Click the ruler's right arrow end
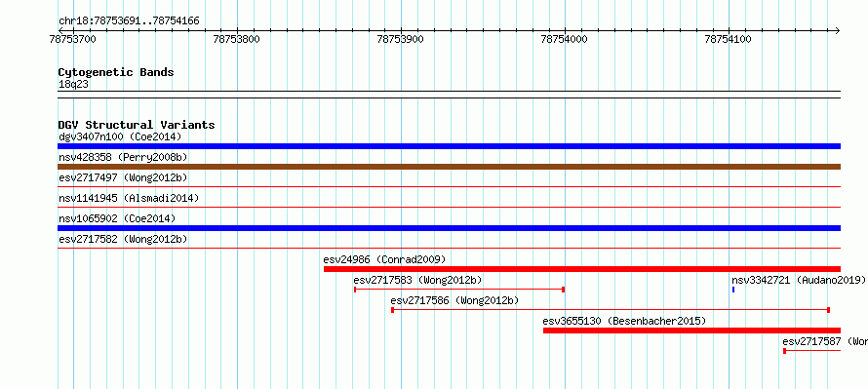868x389 pixels. pos(838,30)
